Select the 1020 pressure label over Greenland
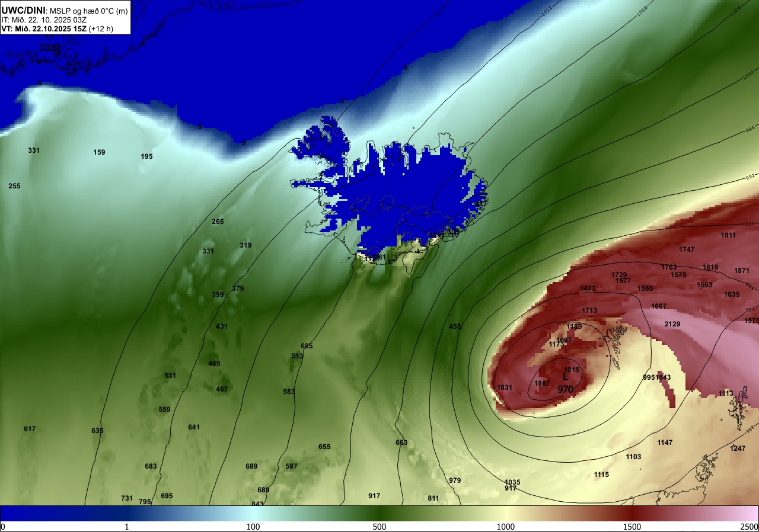 tap(49, 47)
